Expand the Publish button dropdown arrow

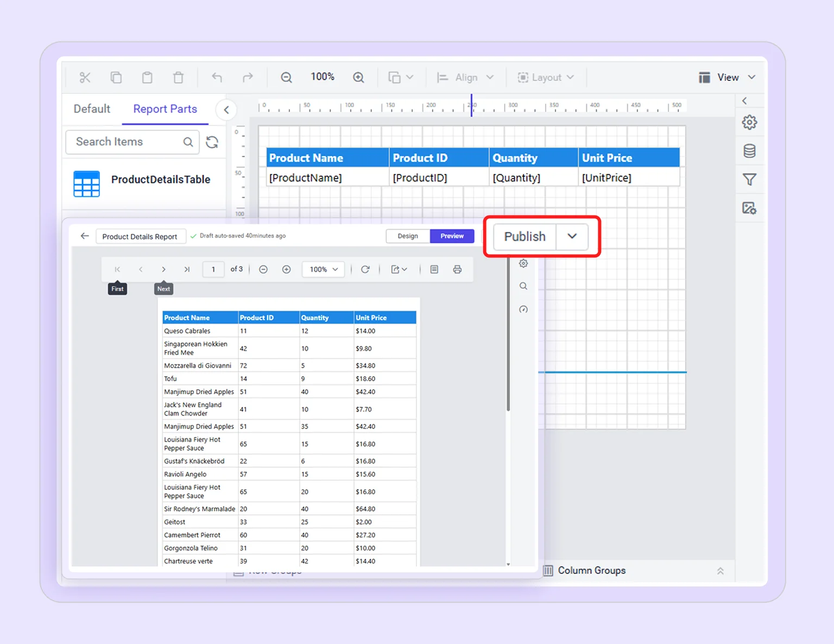(572, 237)
